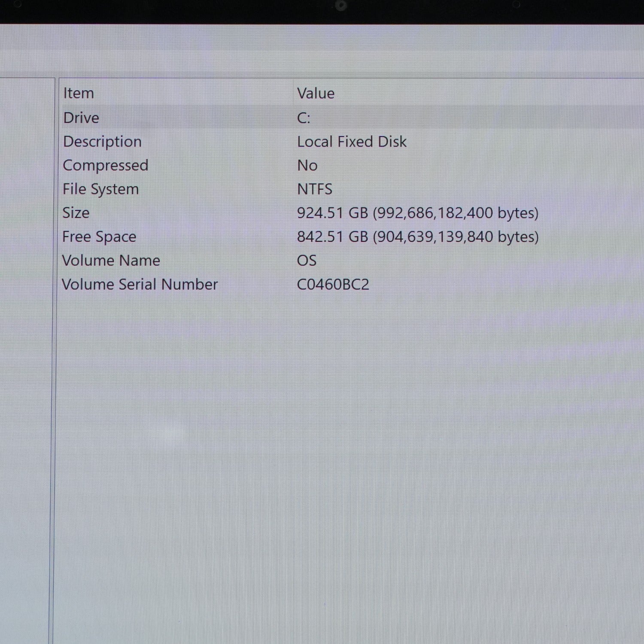Screen dimensions: 644x644
Task: Select the Size row label
Action: click(x=76, y=213)
